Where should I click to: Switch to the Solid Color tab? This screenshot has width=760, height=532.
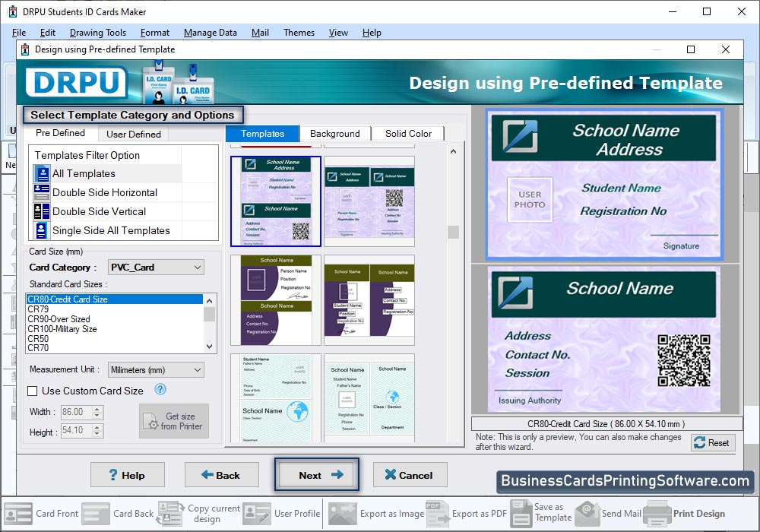point(408,134)
